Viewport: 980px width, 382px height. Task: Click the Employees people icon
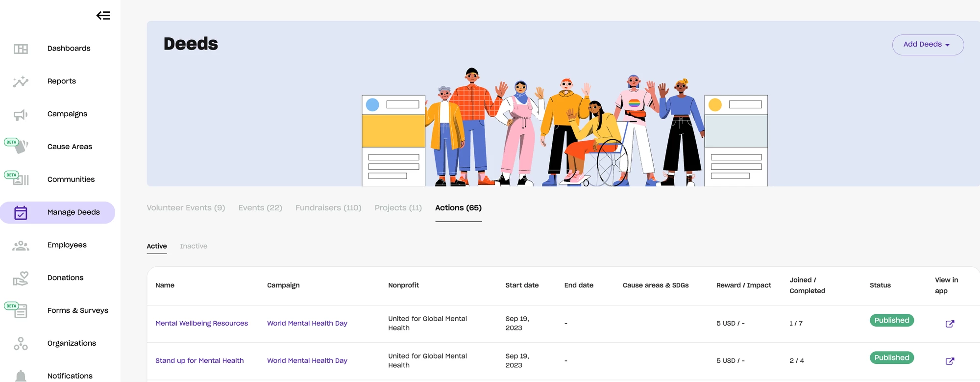(x=21, y=246)
